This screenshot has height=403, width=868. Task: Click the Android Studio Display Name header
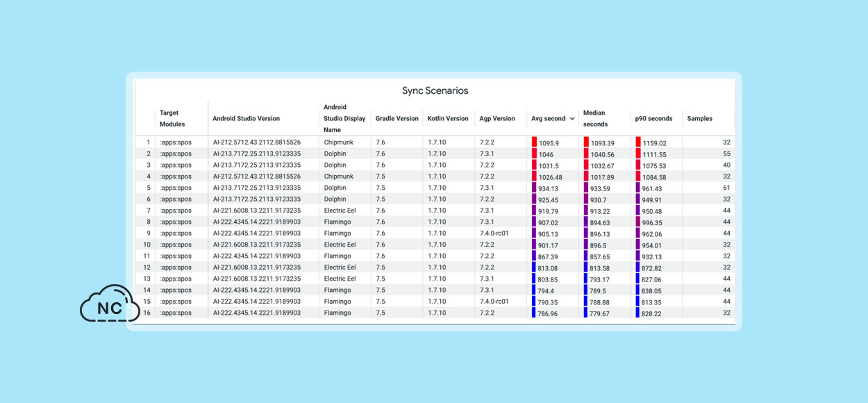(x=344, y=118)
